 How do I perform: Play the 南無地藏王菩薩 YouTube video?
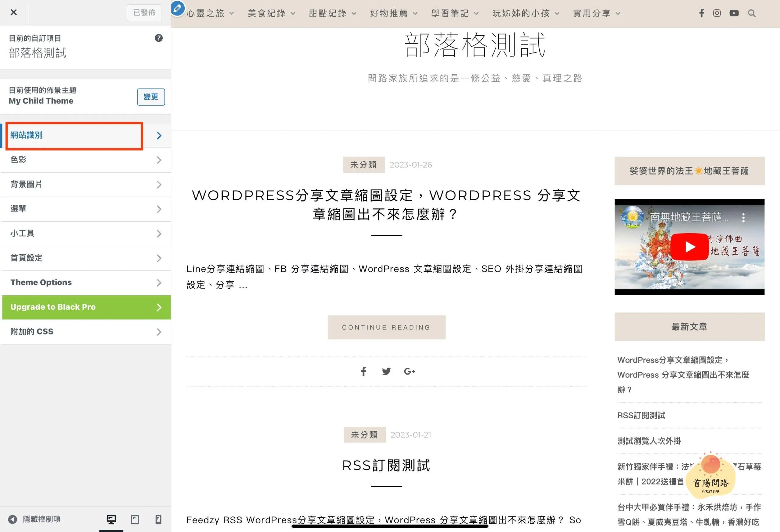click(x=690, y=247)
